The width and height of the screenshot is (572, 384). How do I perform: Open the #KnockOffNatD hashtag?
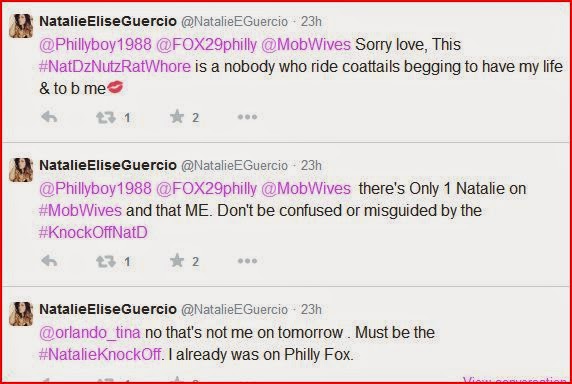(x=93, y=233)
